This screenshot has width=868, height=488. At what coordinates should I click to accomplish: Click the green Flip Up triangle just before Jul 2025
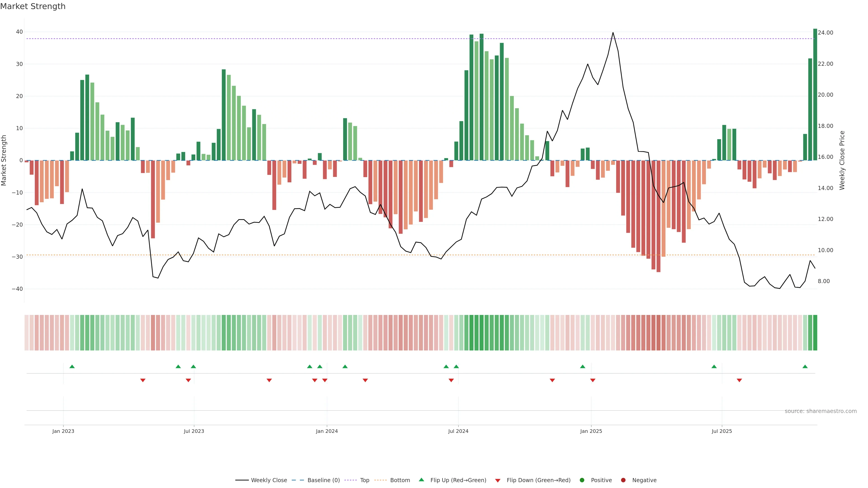click(x=714, y=366)
